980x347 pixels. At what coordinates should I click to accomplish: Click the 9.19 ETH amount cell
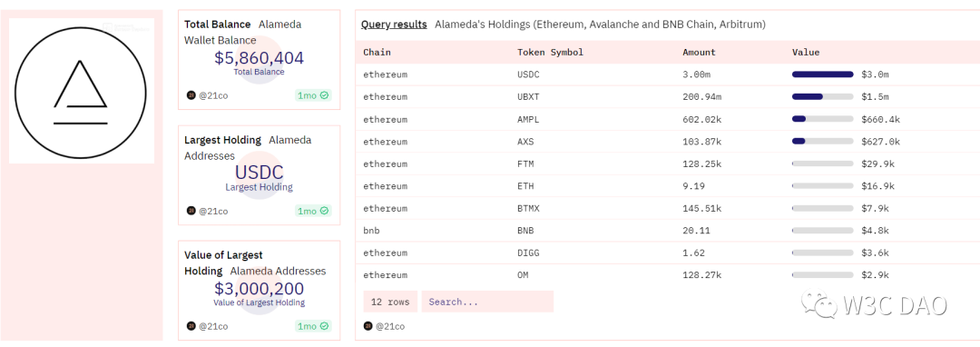coord(694,185)
